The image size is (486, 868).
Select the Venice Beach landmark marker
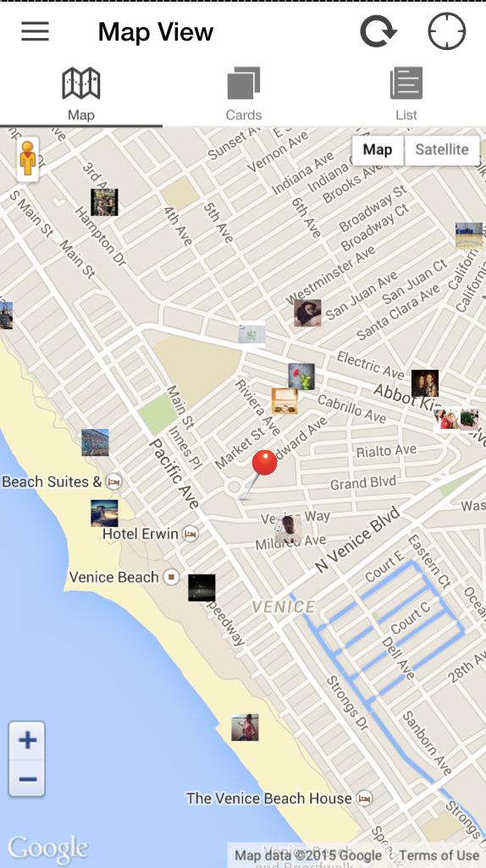coord(173,577)
